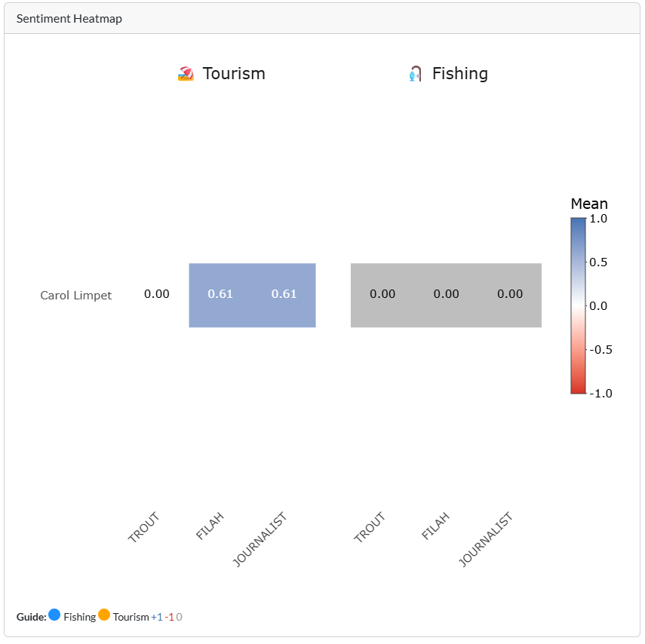Click the Sentiment Heatmap panel header
Image resolution: width=645 pixels, height=644 pixels.
coord(69,19)
